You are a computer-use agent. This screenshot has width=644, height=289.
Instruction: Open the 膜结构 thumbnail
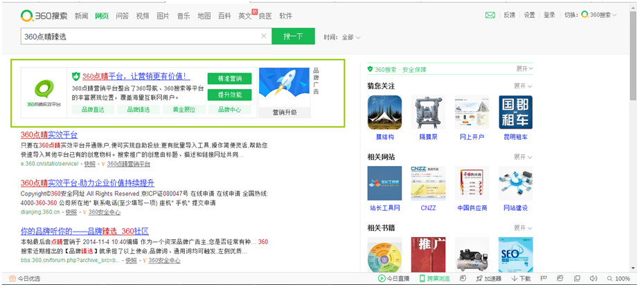(384, 112)
